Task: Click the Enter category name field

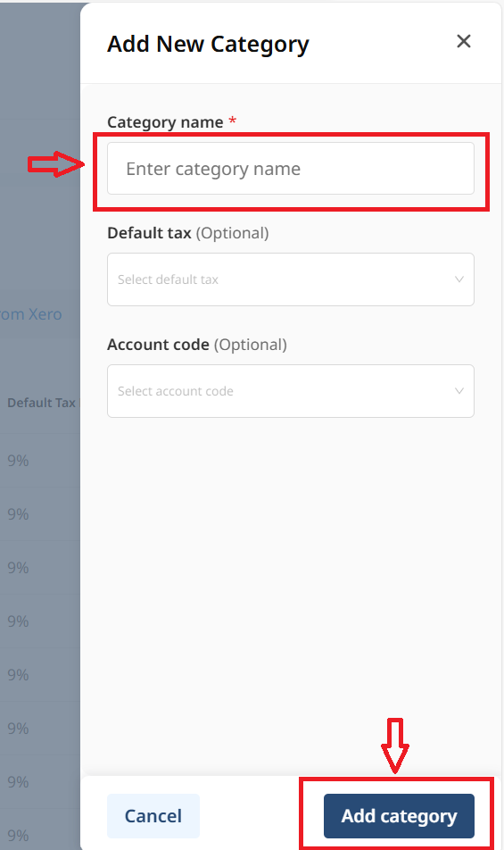Action: pyautogui.click(x=291, y=169)
